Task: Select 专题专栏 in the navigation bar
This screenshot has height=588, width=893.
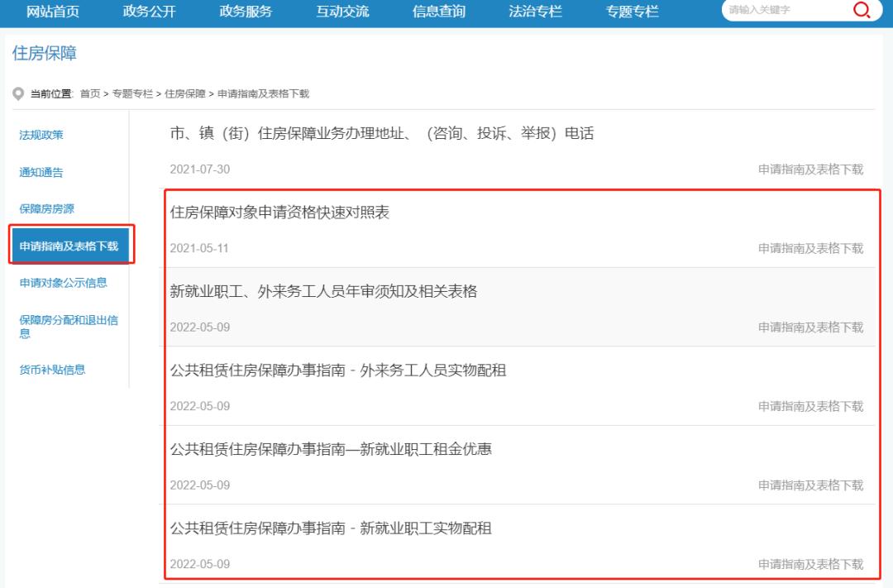Action: 630,11
